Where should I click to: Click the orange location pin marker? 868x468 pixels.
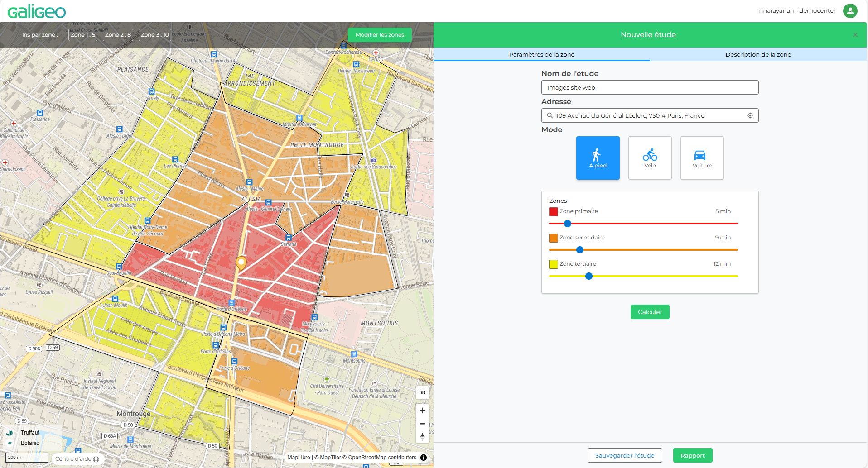tap(241, 263)
